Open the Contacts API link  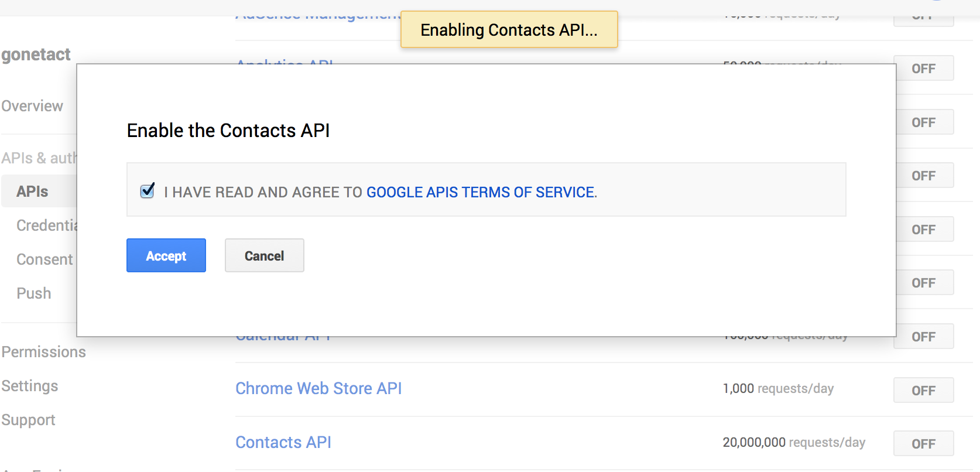pyautogui.click(x=283, y=442)
